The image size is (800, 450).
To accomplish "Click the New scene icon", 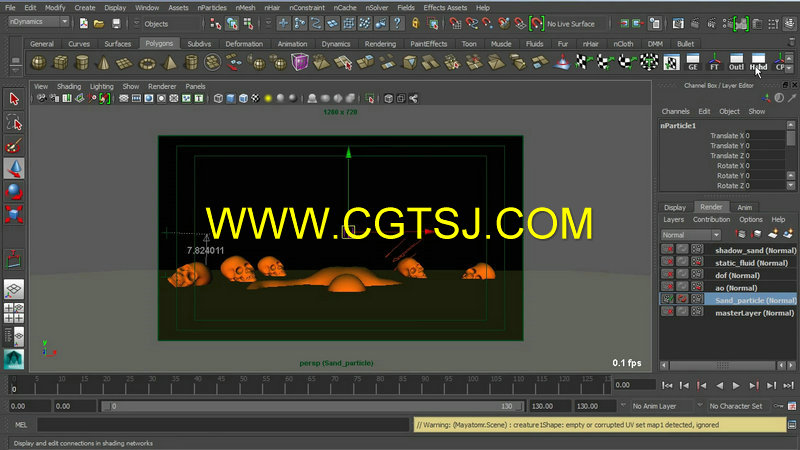I will (x=83, y=23).
